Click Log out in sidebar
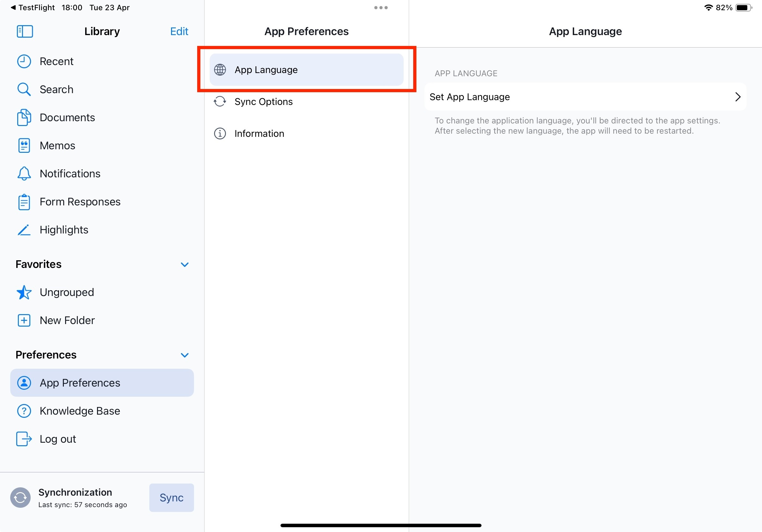The image size is (762, 532). click(58, 439)
